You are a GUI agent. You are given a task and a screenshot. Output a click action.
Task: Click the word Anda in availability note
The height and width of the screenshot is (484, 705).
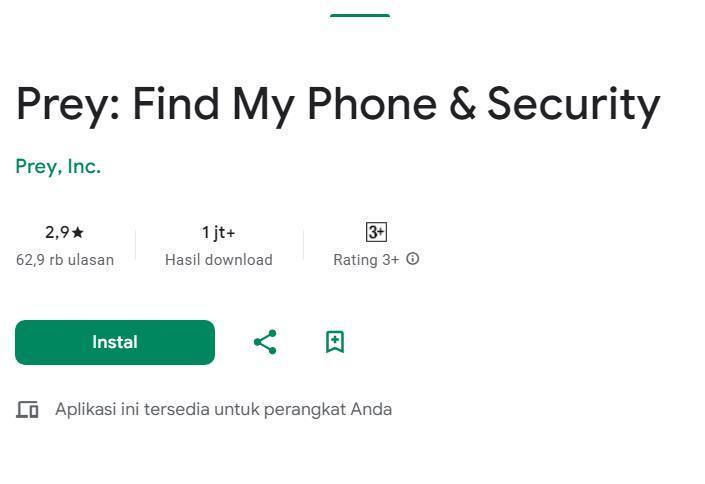371,409
